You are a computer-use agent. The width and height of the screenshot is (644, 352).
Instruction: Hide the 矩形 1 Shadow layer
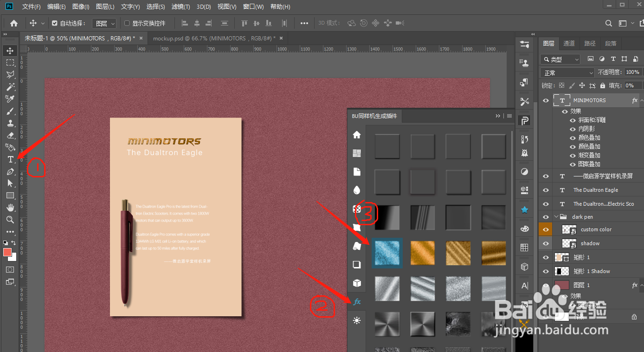coord(546,271)
